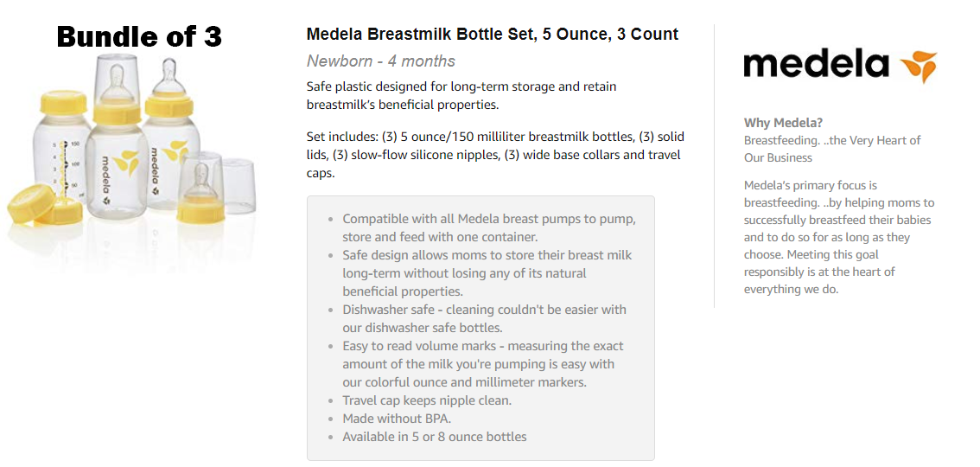Click the "Safe design allows moms" bullet
The width and height of the screenshot is (980, 467).
point(487,273)
